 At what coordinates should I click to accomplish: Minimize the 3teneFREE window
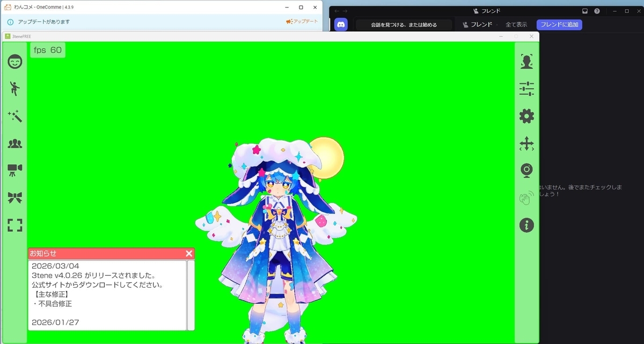(x=501, y=36)
